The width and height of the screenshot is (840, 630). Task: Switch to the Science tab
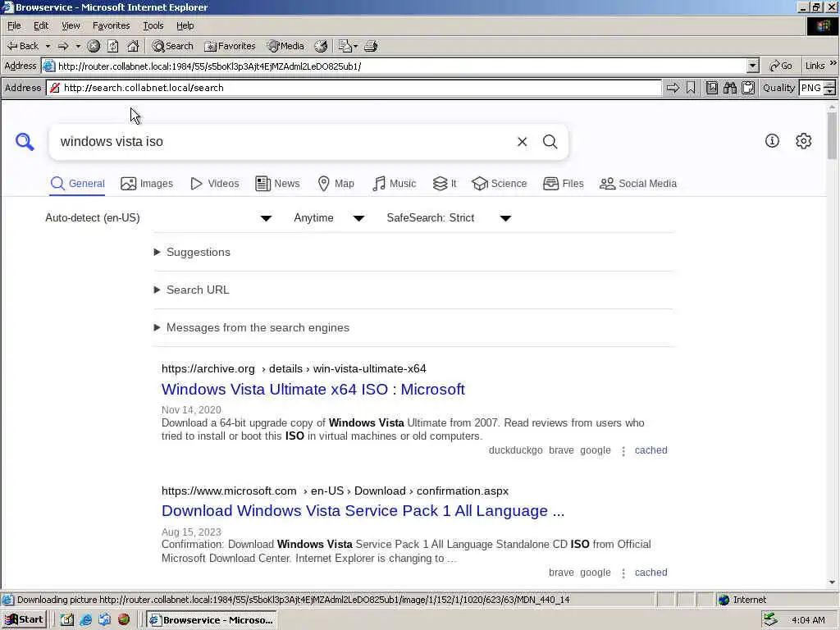coord(500,184)
